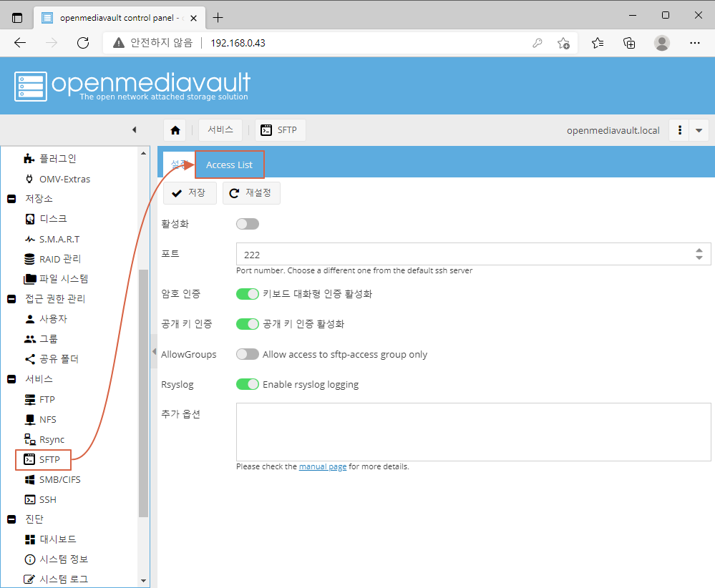Open 대시보드 dashboard
The height and width of the screenshot is (588, 715).
(x=50, y=539)
